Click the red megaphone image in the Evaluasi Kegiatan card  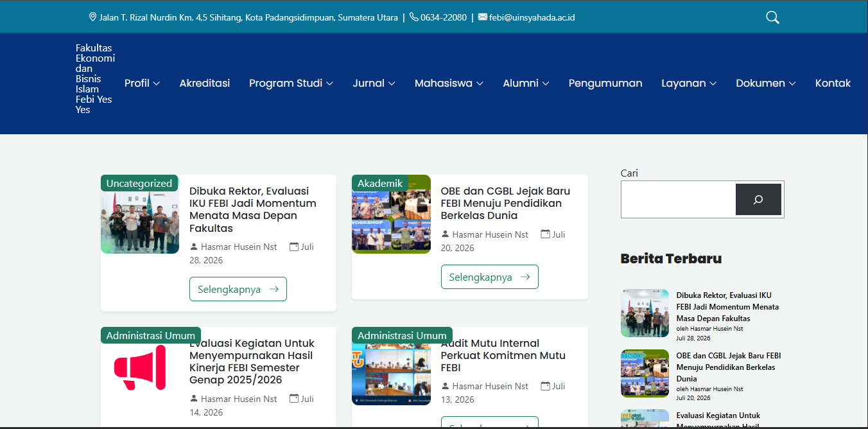140,367
